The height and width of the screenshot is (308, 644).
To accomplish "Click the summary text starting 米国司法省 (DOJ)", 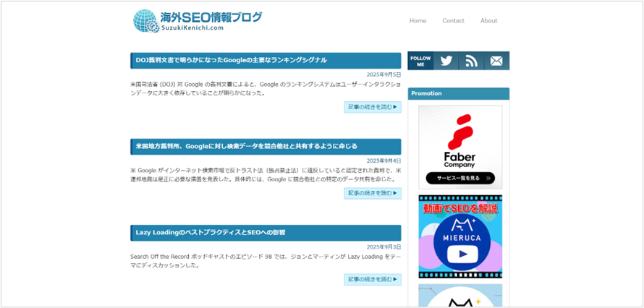I will (266, 89).
